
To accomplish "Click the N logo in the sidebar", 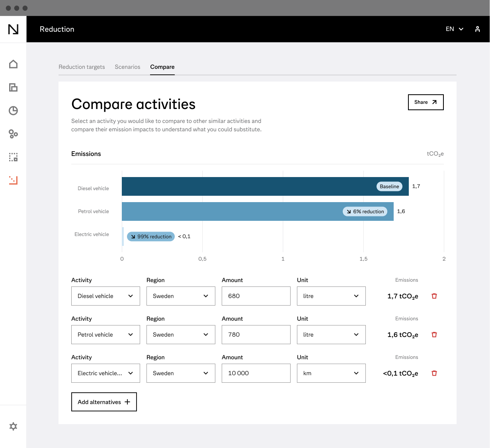I will [x=13, y=29].
